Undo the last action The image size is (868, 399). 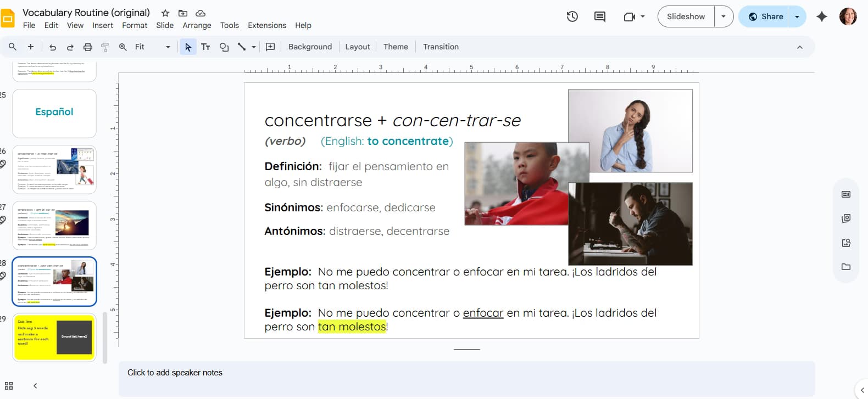pyautogui.click(x=53, y=47)
